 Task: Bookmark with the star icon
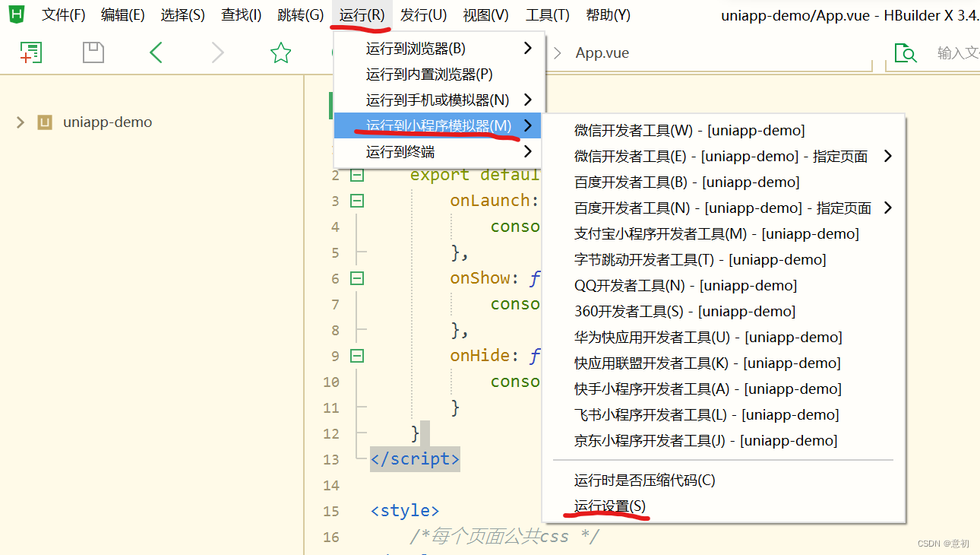281,52
